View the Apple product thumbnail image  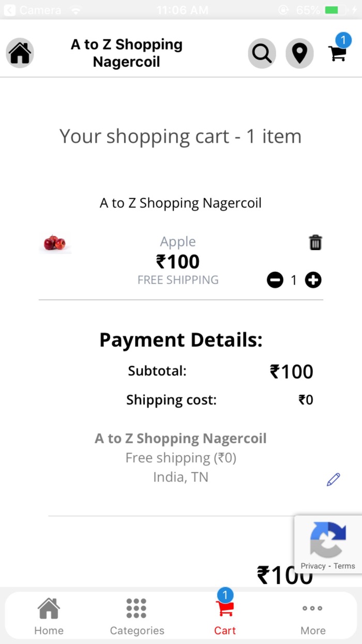click(55, 242)
